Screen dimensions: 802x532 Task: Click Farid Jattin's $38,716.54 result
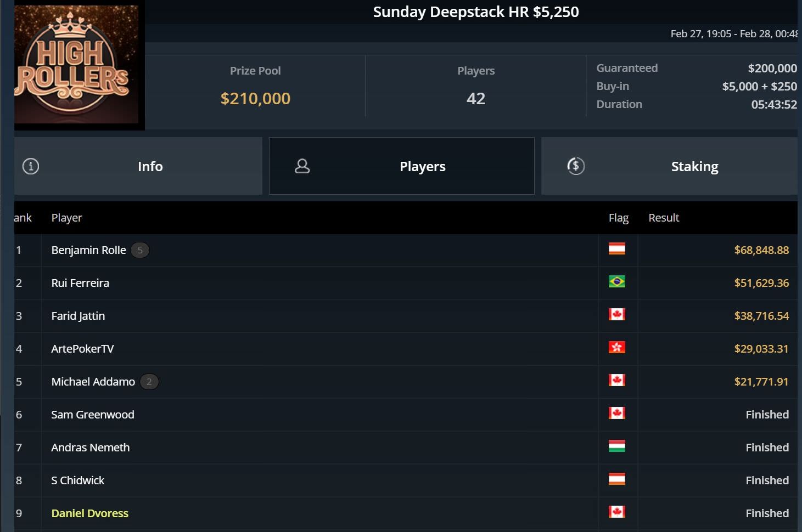click(x=761, y=316)
